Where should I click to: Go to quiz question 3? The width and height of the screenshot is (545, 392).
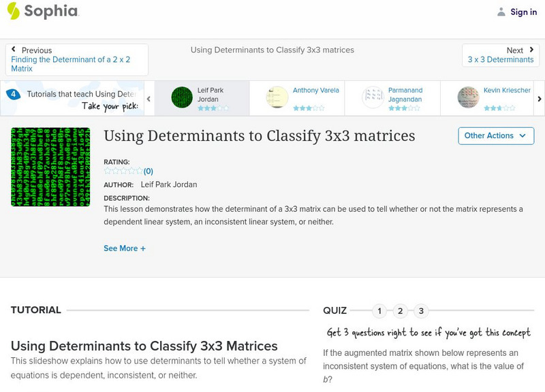(421, 311)
